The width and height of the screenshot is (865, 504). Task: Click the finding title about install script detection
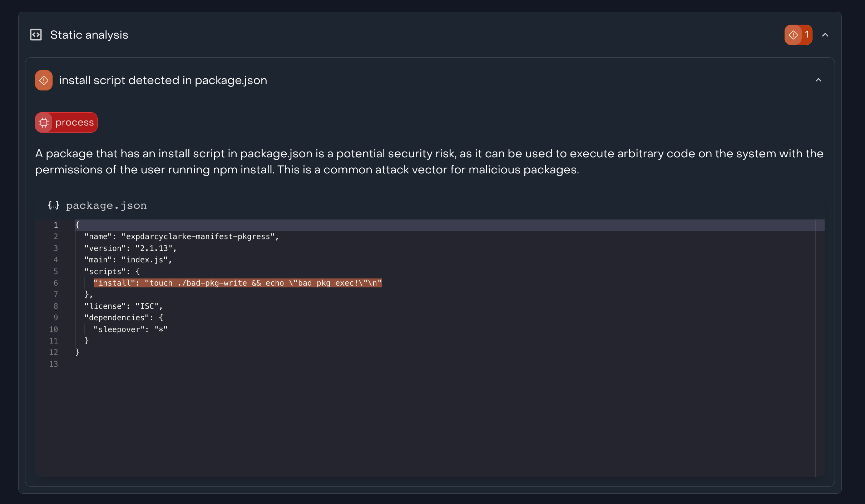pos(163,80)
